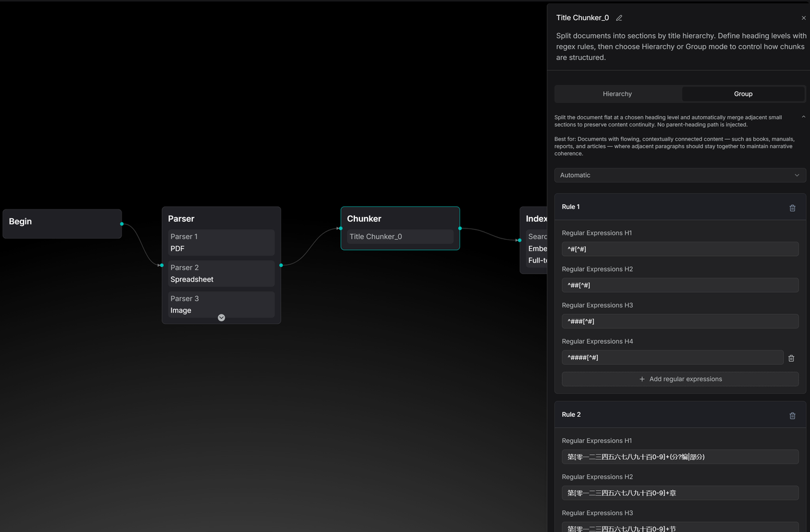Switch to the Hierarchy tab
This screenshot has height=532, width=810.
point(617,94)
